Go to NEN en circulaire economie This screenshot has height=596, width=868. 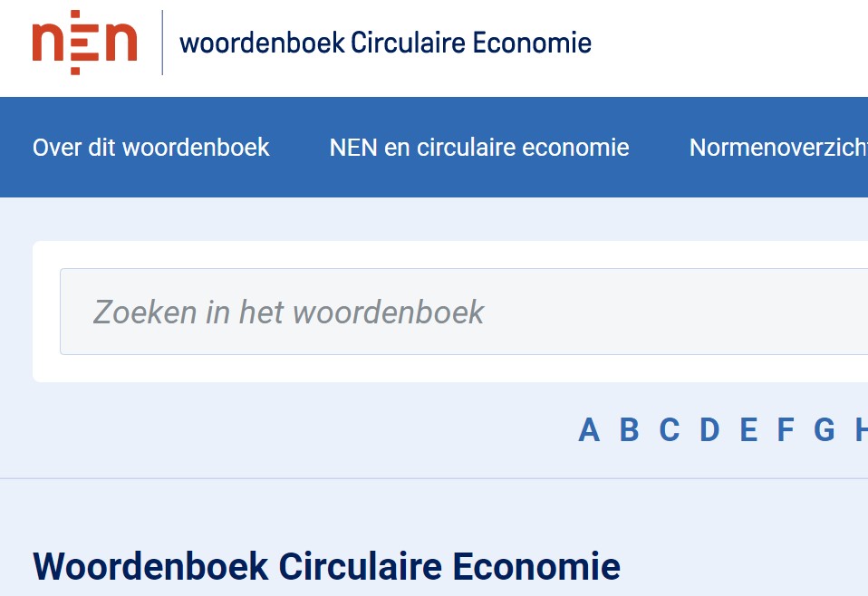(x=479, y=148)
